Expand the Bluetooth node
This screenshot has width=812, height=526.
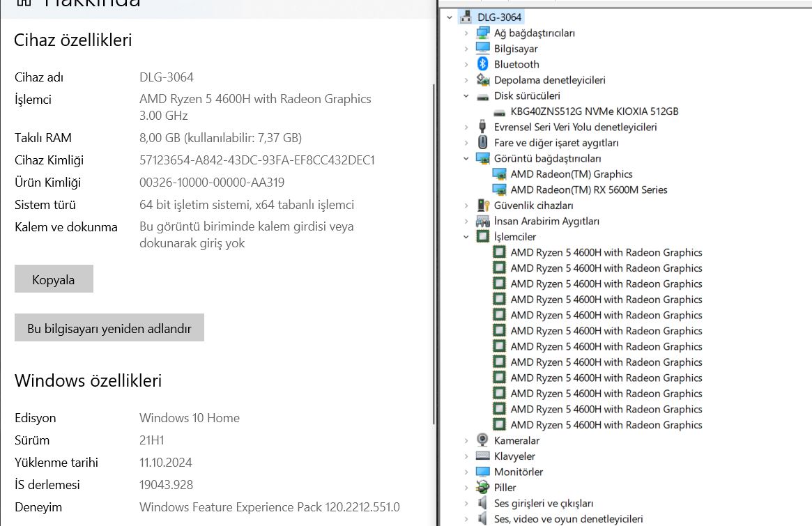pos(466,64)
